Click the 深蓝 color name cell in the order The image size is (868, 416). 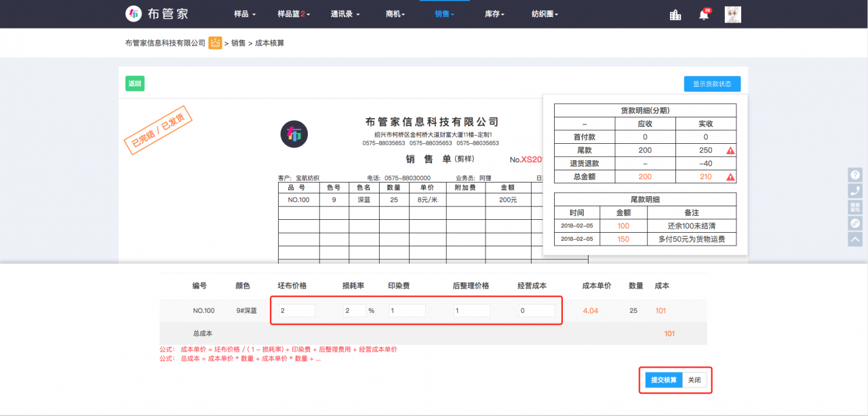click(364, 200)
